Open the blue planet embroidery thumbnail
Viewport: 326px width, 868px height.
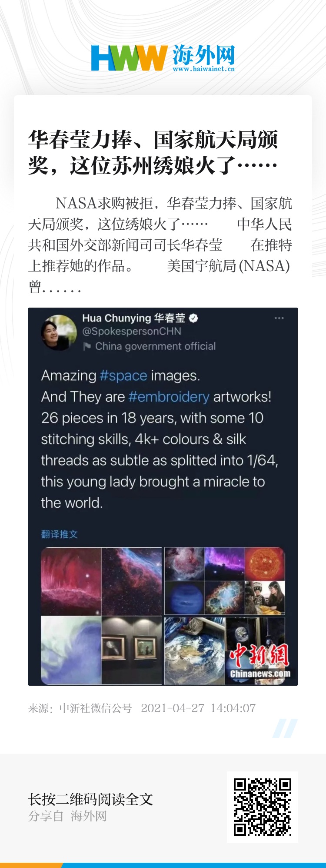184,598
